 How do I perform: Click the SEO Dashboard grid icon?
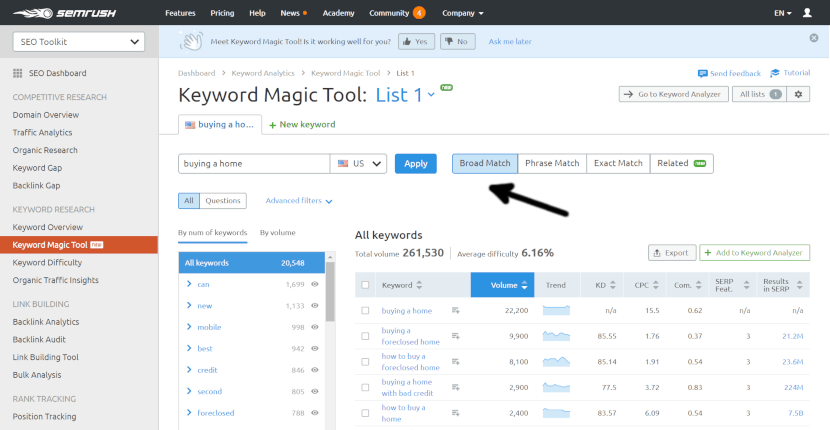pyautogui.click(x=17, y=73)
